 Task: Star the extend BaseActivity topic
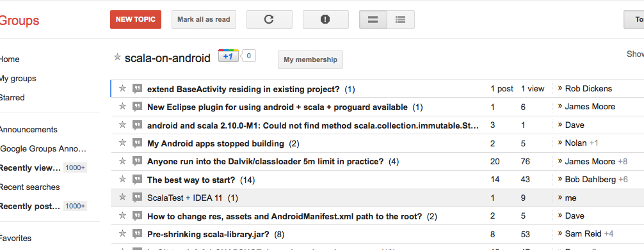(x=122, y=88)
